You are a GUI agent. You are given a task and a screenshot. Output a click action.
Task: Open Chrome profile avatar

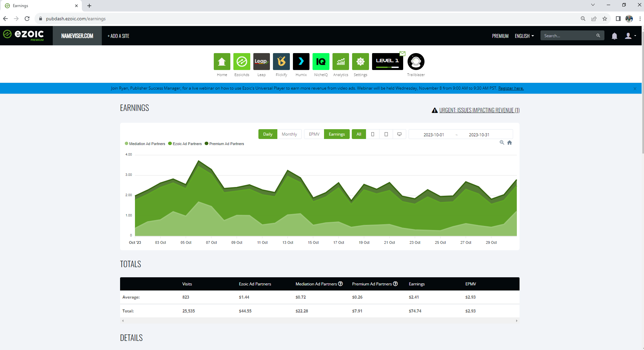[629, 19]
